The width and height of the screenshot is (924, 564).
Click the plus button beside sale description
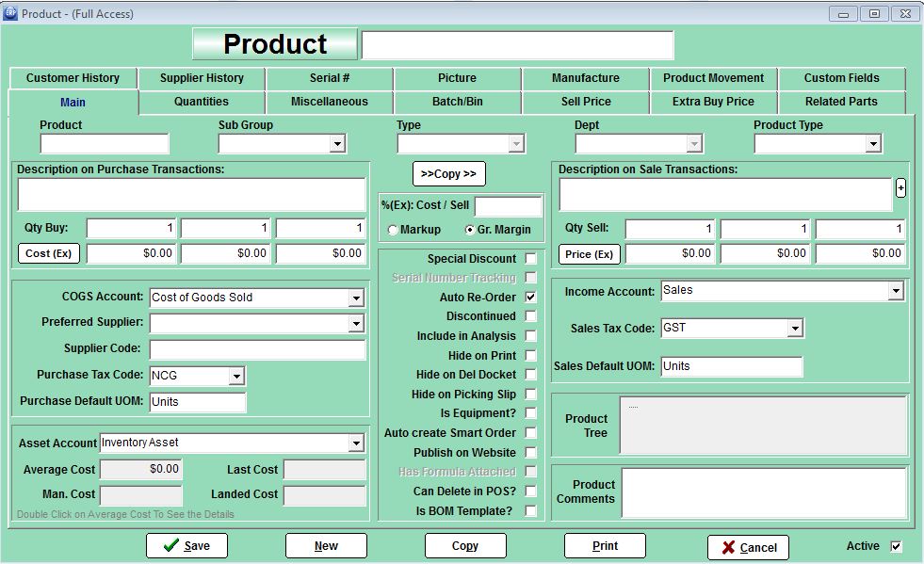900,188
